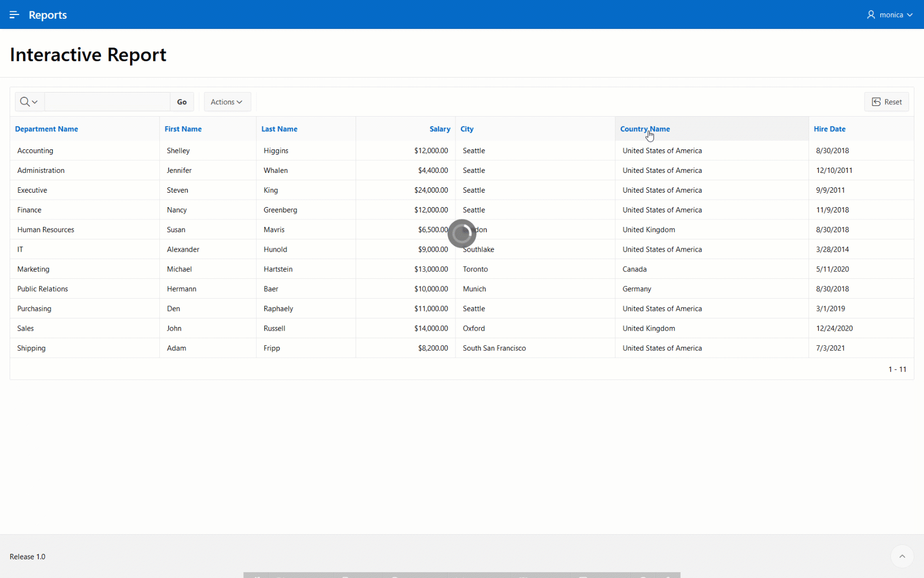
Task: Click the Germany country cell
Action: (637, 289)
